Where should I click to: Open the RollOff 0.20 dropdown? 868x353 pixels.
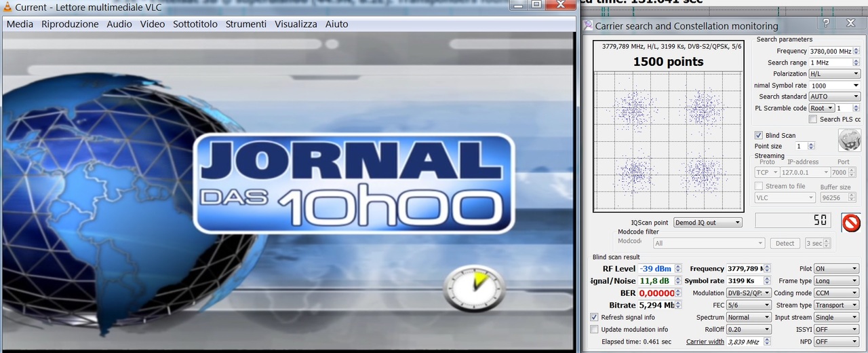coord(749,329)
